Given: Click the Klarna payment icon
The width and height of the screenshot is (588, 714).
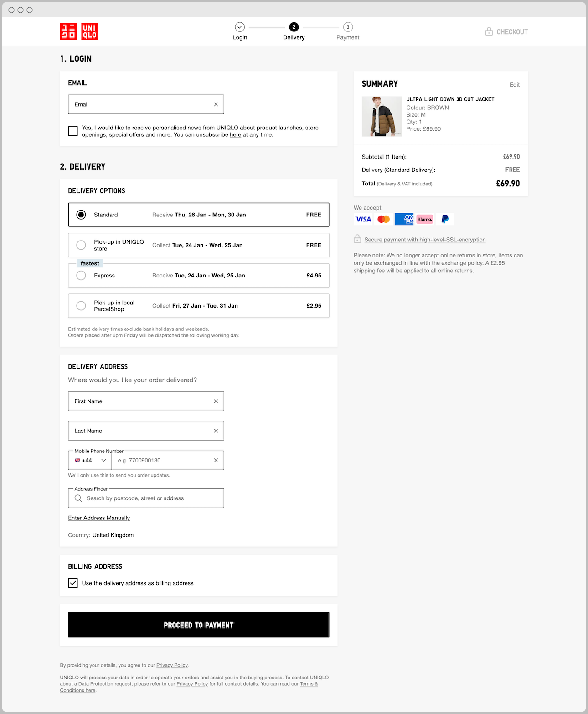Looking at the screenshot, I should 424,219.
